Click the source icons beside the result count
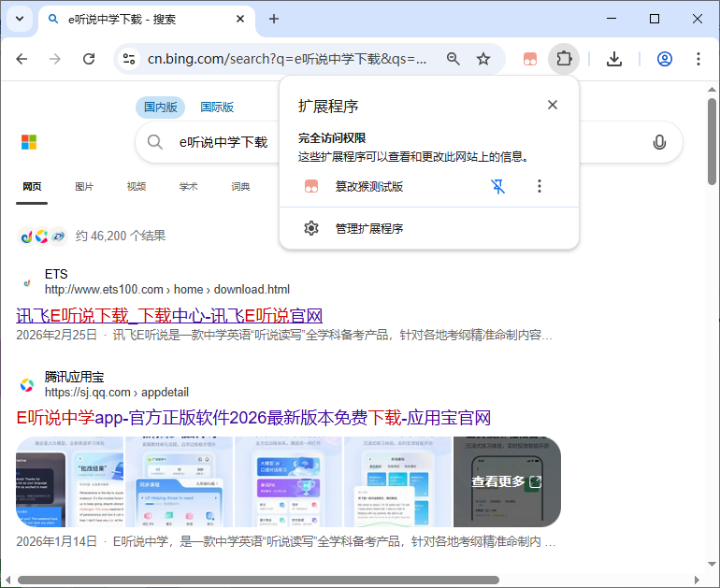Screen dimensions: 720x588 pyautogui.click(x=42, y=237)
